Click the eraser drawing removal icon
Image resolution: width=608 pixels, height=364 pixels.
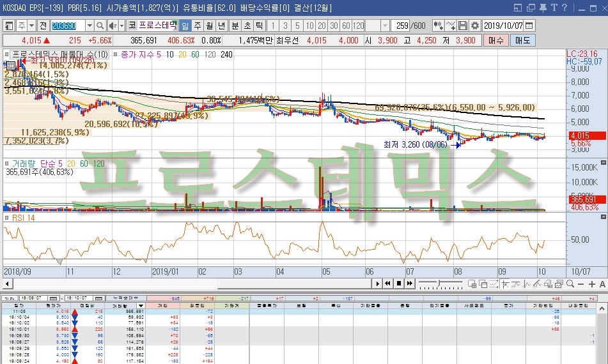[x=549, y=284]
